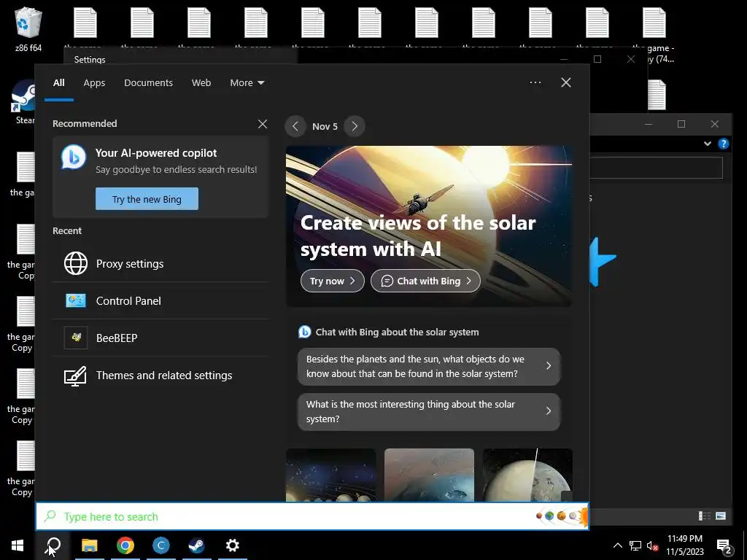Open the pale planet thumbnail

tap(527, 475)
